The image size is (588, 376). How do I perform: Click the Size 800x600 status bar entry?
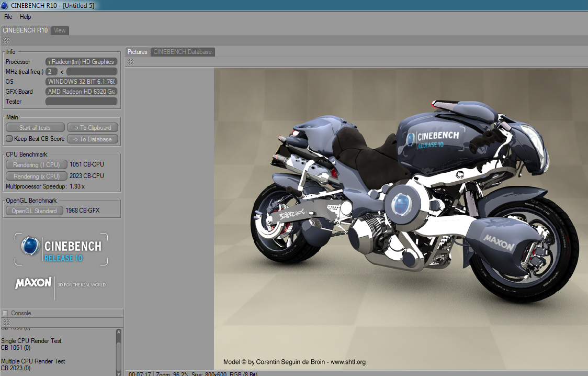(209, 374)
